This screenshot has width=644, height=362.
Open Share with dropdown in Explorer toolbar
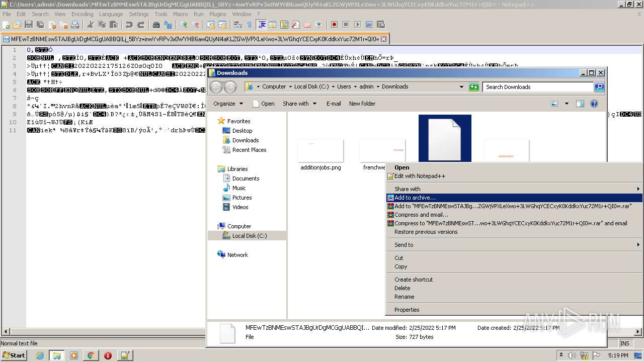pos(299,104)
